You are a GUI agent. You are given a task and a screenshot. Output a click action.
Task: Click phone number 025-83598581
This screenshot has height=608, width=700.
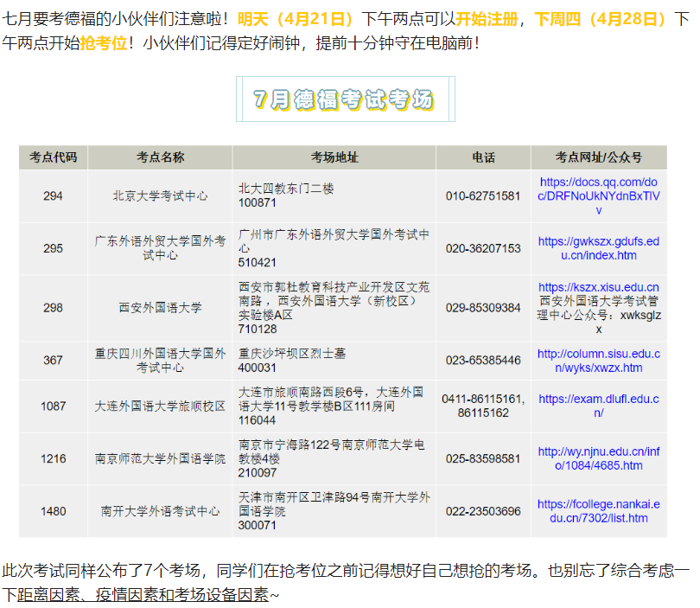pos(483,458)
